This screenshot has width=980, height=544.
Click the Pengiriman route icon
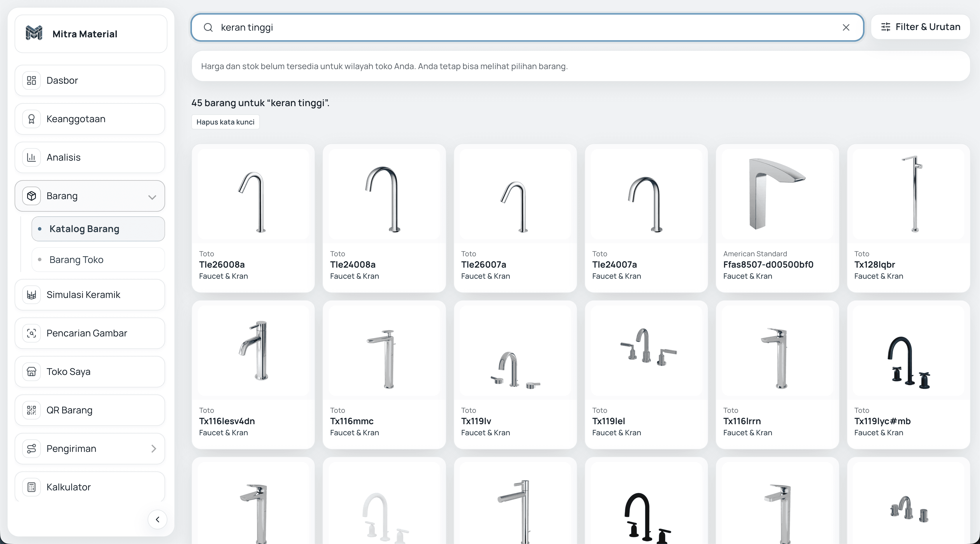[32, 449]
